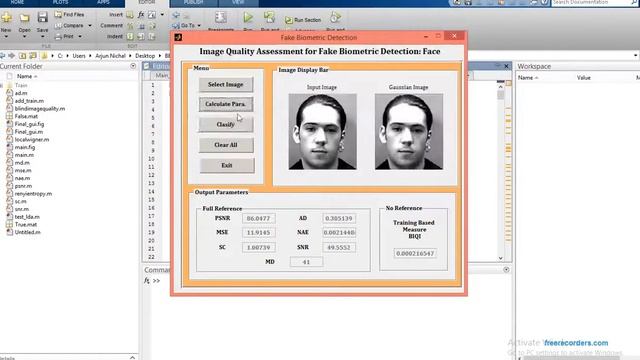Click the Gaussian Image face thumbnail
This screenshot has height=360, width=640.
(x=409, y=131)
